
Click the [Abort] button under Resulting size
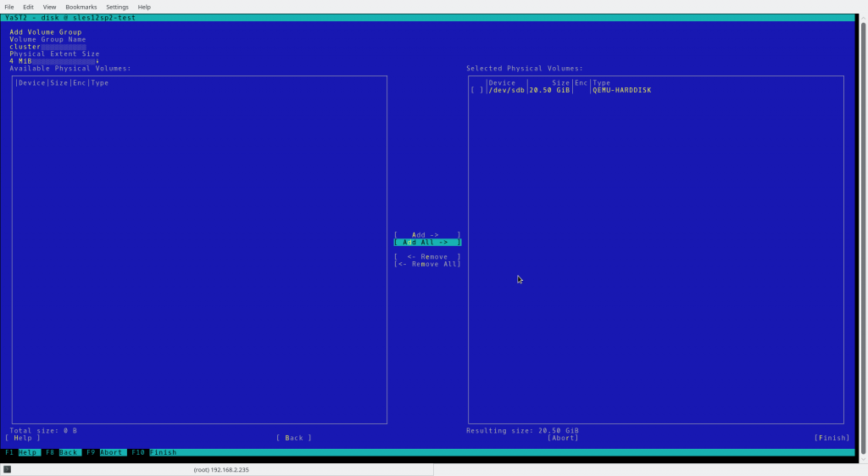[x=563, y=438]
